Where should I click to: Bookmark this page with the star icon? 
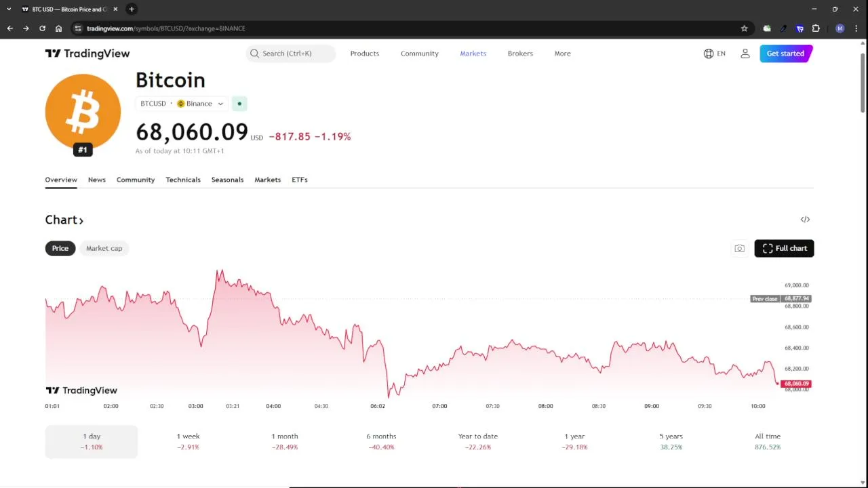[744, 28]
